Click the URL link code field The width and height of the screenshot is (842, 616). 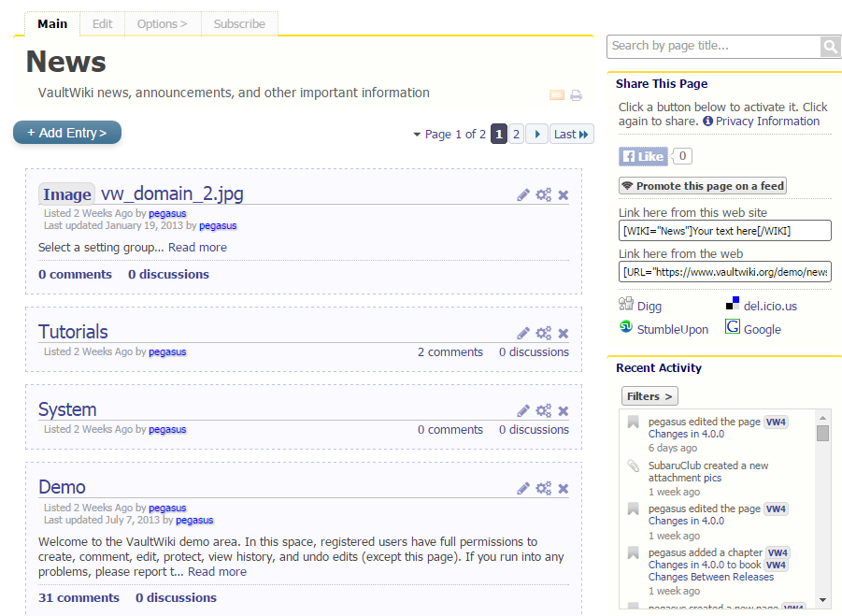(725, 272)
